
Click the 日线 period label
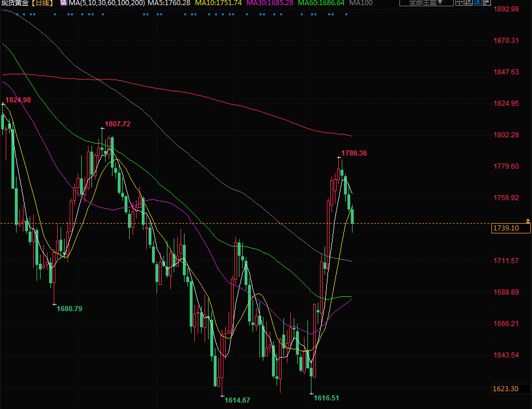[43, 3]
